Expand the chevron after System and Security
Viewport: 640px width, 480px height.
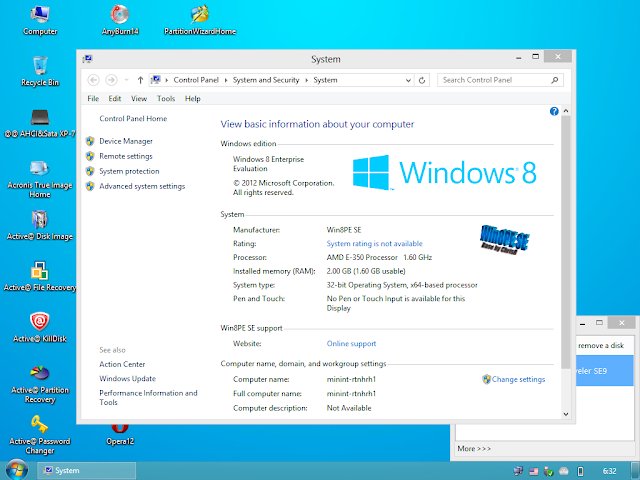[307, 80]
